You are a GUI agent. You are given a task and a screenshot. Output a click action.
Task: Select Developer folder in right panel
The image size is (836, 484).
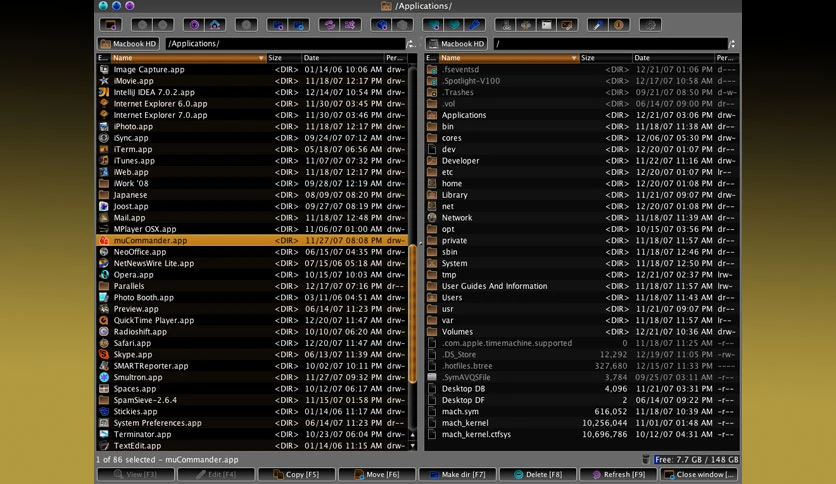582,160
